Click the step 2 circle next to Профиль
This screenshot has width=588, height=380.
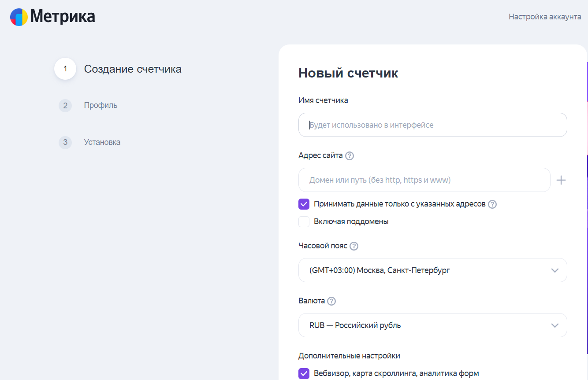point(65,106)
